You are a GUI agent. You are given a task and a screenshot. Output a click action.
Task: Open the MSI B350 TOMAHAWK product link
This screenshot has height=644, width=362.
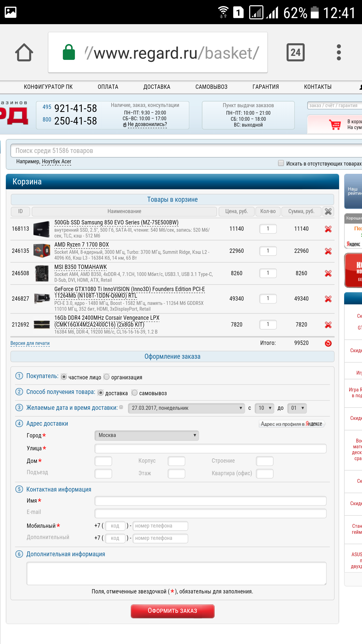point(80,267)
